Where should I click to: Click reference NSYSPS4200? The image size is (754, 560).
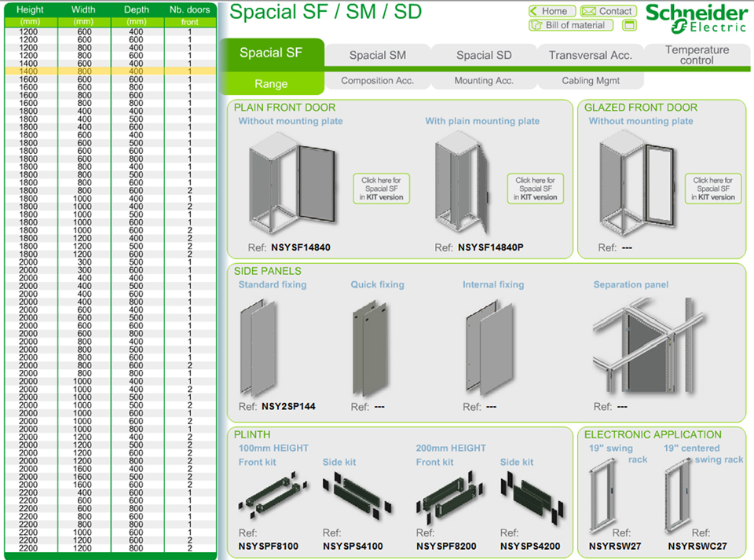530,547
